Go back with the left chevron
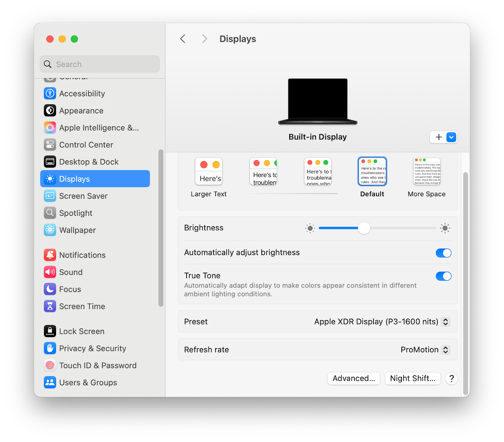The width and height of the screenshot is (504, 442). (x=183, y=39)
